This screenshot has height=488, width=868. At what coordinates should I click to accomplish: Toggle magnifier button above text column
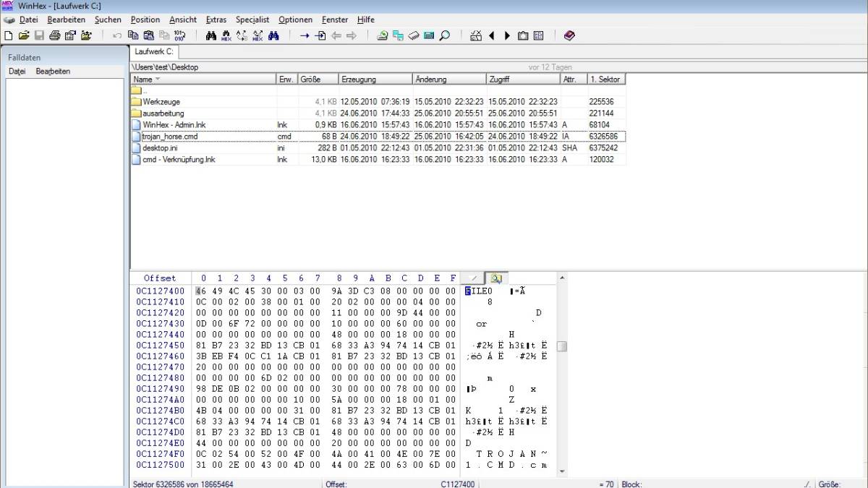tap(495, 278)
